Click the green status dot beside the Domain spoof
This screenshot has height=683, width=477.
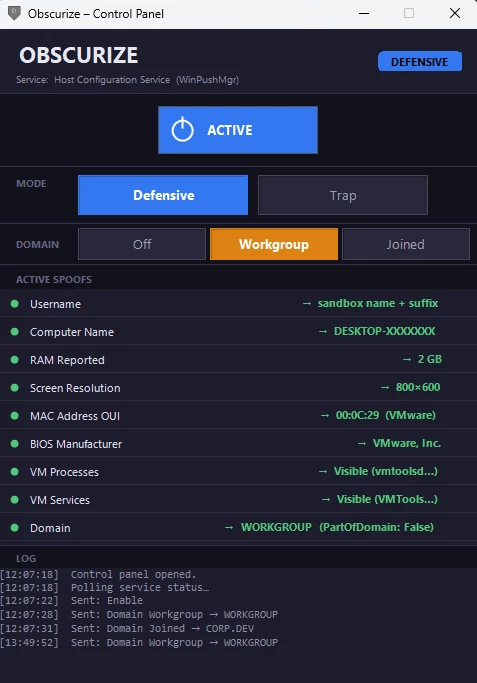[15, 527]
